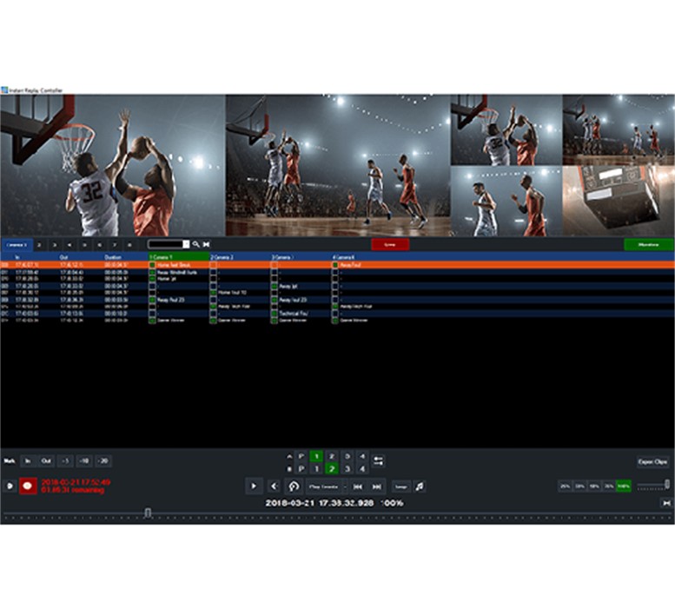Skip to the next clip
The height and width of the screenshot is (616, 675).
[379, 487]
